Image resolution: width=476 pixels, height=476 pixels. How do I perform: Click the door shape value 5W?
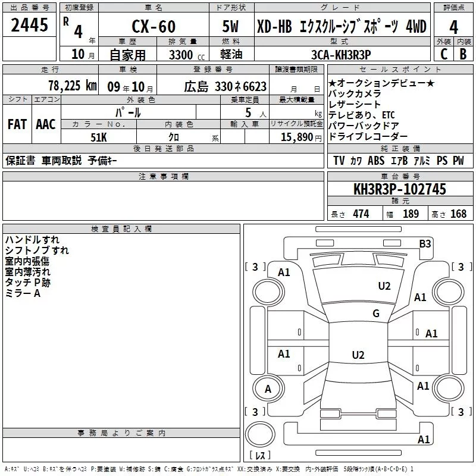point(230,26)
